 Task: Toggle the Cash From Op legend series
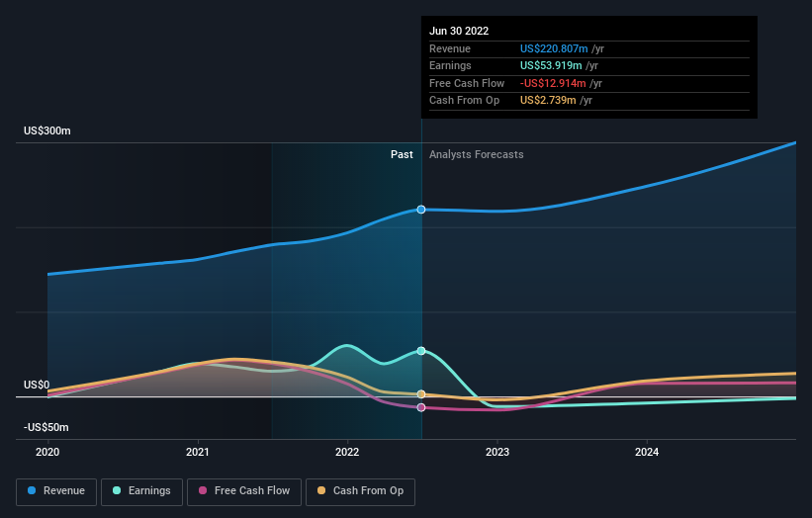pos(360,491)
